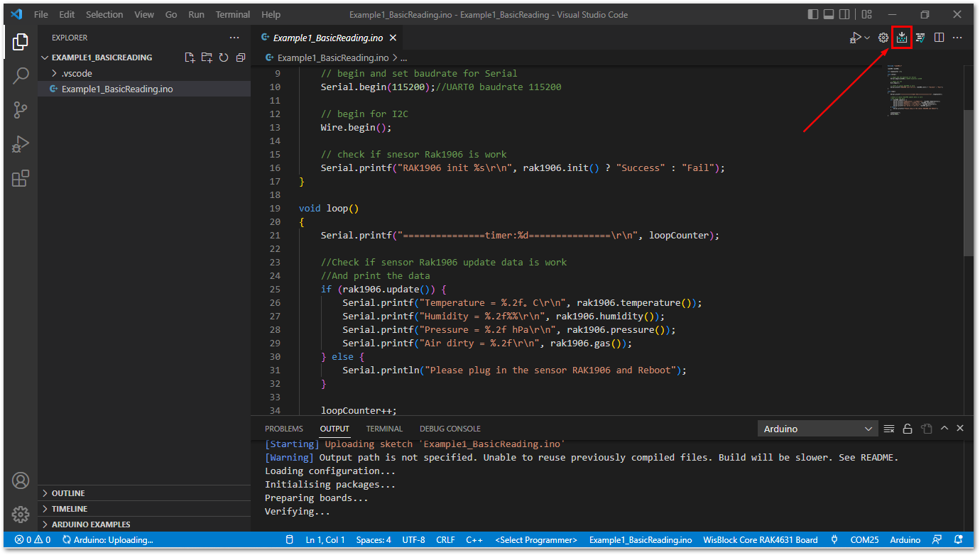This screenshot has width=980, height=555.
Task: Open the Manage gear in activity bar
Action: [21, 514]
